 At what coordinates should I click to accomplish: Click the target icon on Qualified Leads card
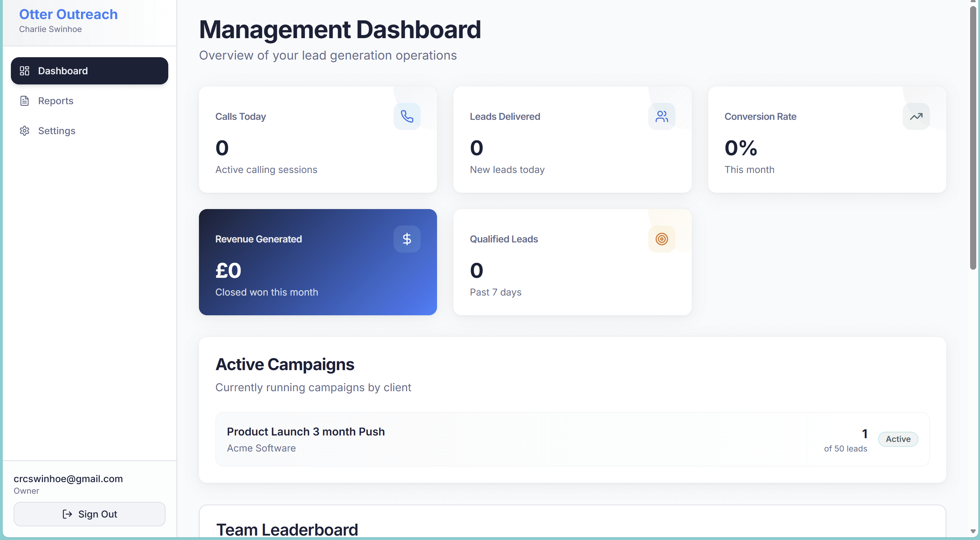tap(662, 239)
